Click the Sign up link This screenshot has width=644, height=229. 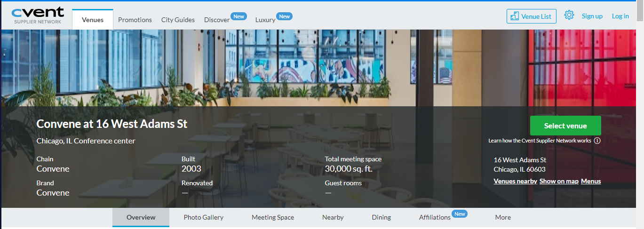(592, 16)
